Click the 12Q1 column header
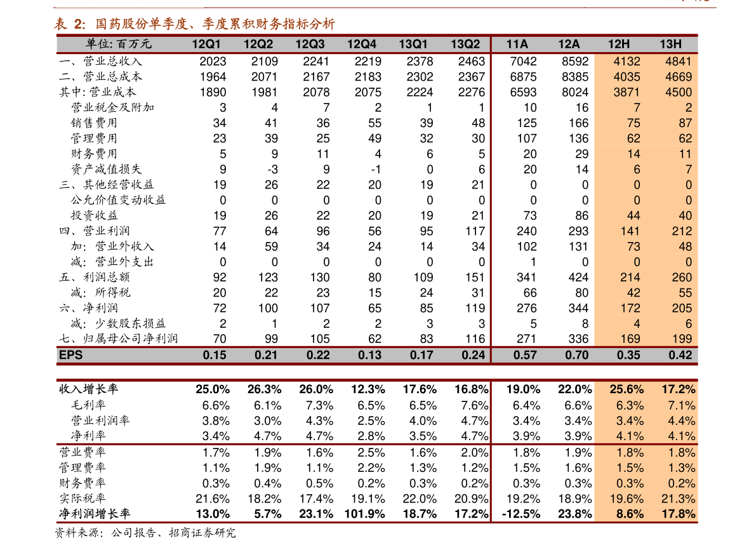This screenshot has height=552, width=756. pos(206,44)
